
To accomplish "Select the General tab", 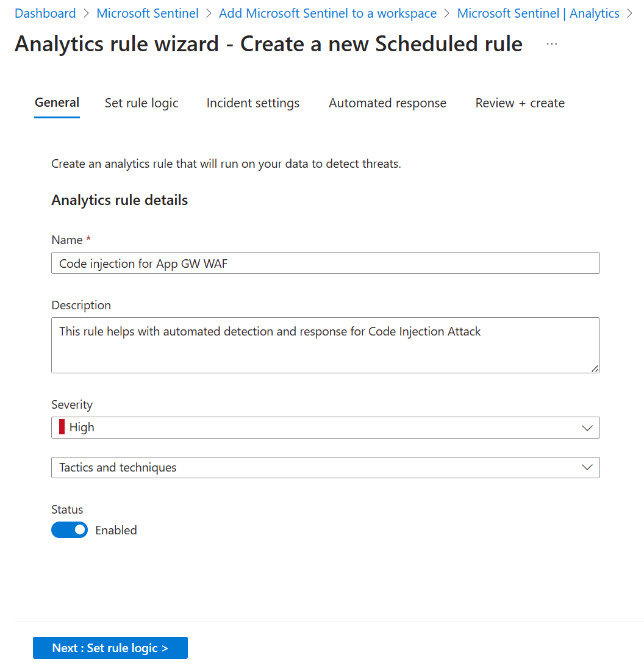I will pos(57,102).
